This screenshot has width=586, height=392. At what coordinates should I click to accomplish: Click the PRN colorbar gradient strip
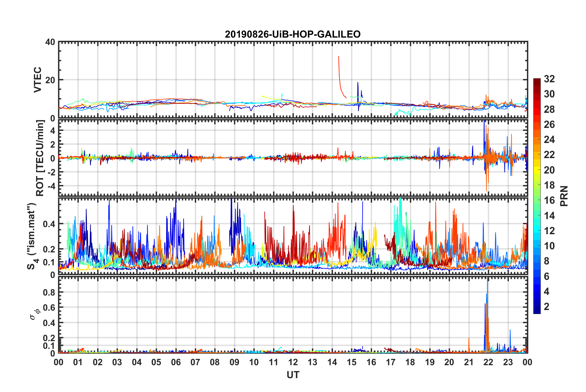pyautogui.click(x=537, y=196)
